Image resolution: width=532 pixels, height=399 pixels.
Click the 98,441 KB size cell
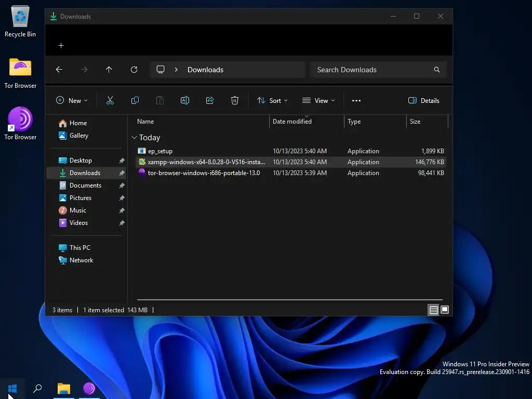[431, 172]
